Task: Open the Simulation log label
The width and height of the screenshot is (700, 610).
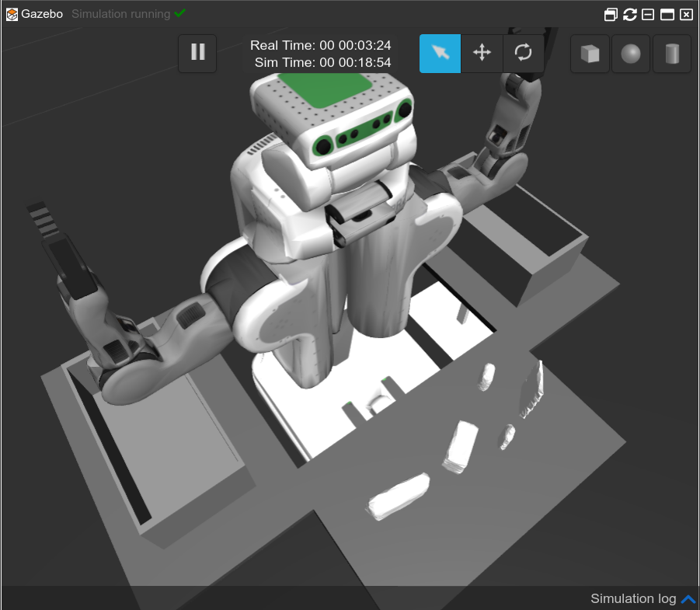Action: pos(633,598)
